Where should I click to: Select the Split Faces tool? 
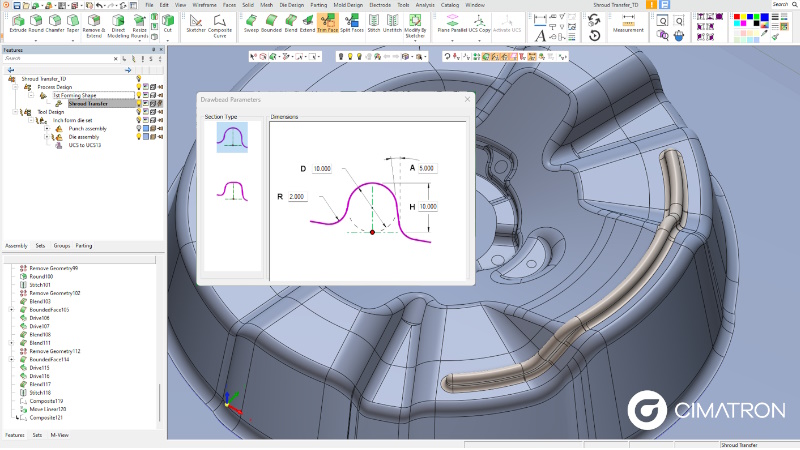point(352,23)
